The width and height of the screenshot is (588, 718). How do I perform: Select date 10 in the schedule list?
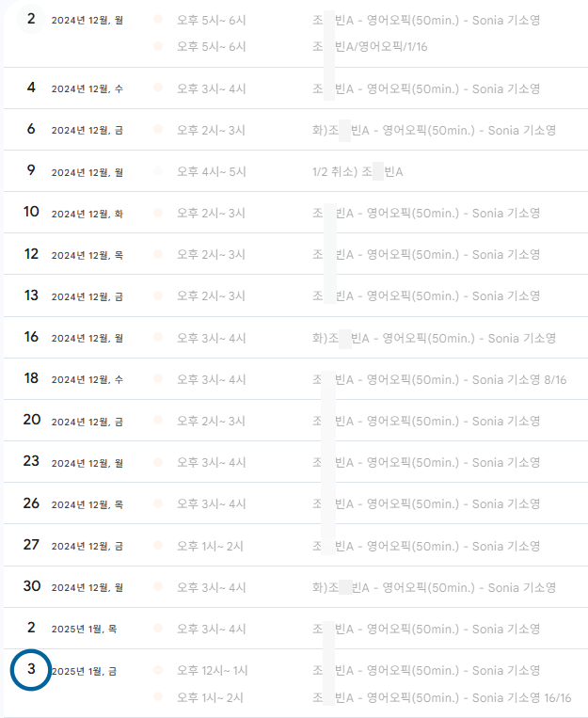(x=31, y=212)
